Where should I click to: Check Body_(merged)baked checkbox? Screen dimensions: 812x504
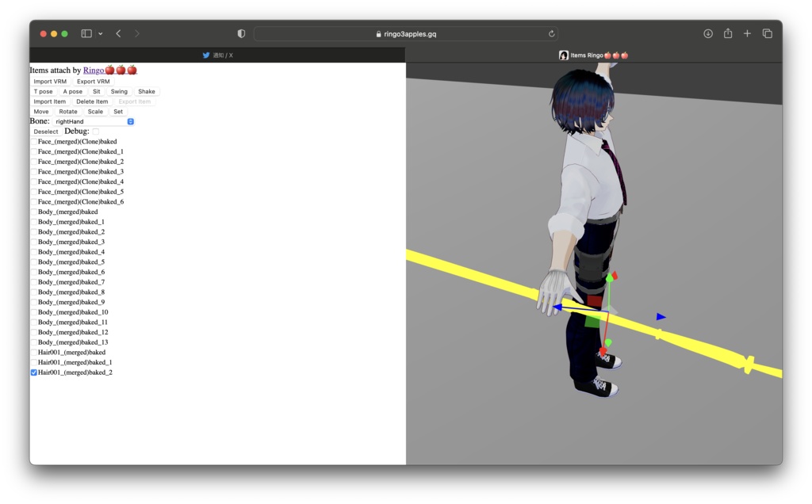(33, 212)
